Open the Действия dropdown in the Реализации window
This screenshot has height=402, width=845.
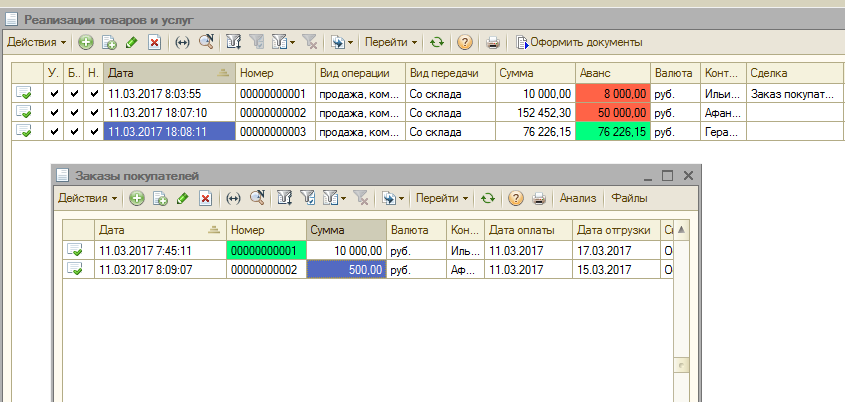click(x=36, y=42)
